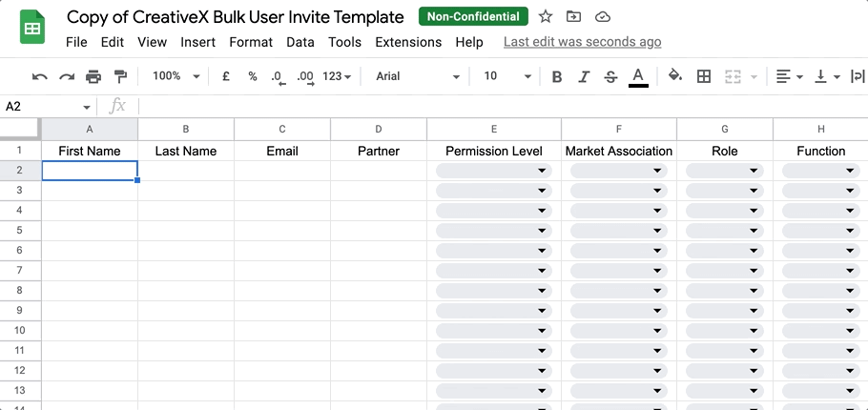
Task: Star this spreadsheet
Action: pyautogui.click(x=546, y=16)
